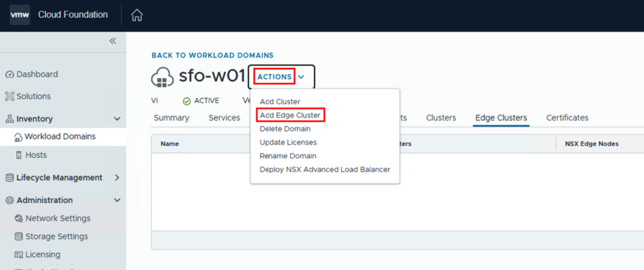Click the Name column header
Viewport: 644px width, 270px height.
pos(170,144)
